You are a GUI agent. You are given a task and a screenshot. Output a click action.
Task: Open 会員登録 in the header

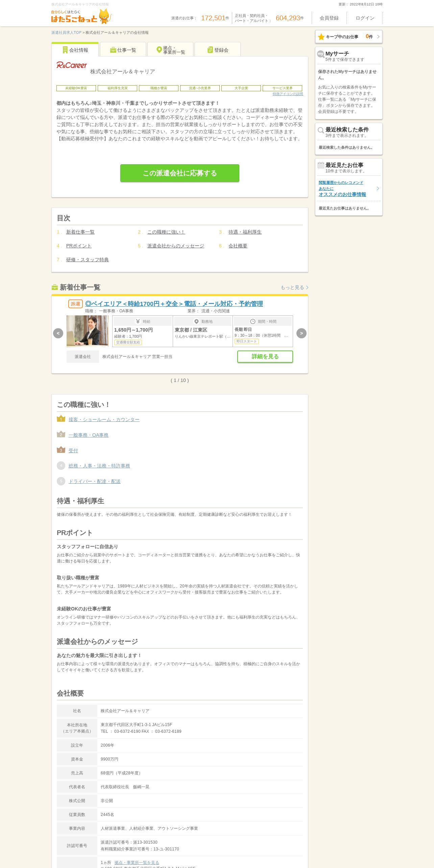329,18
